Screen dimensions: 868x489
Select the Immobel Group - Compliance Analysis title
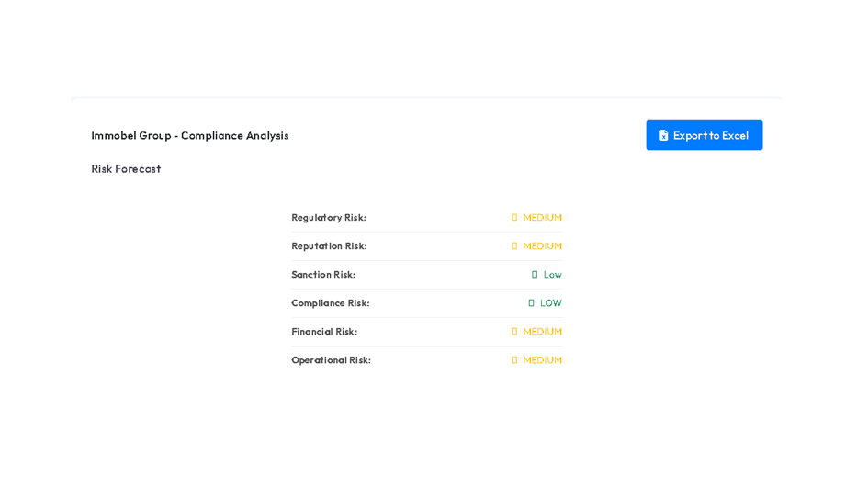190,135
